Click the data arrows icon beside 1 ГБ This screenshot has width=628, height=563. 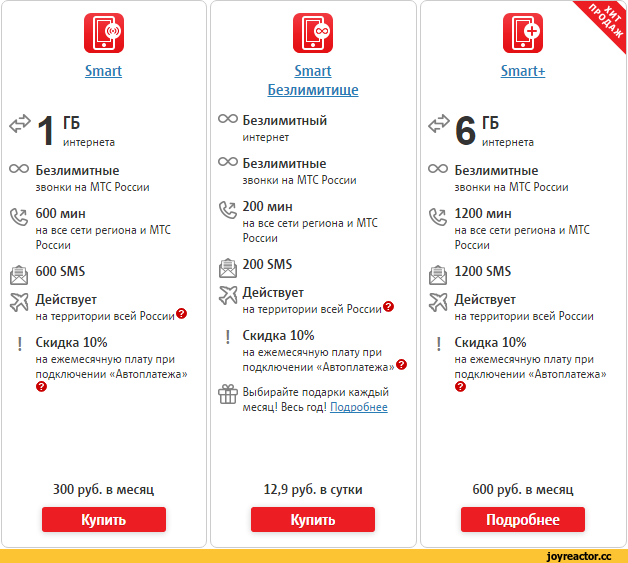(20, 123)
